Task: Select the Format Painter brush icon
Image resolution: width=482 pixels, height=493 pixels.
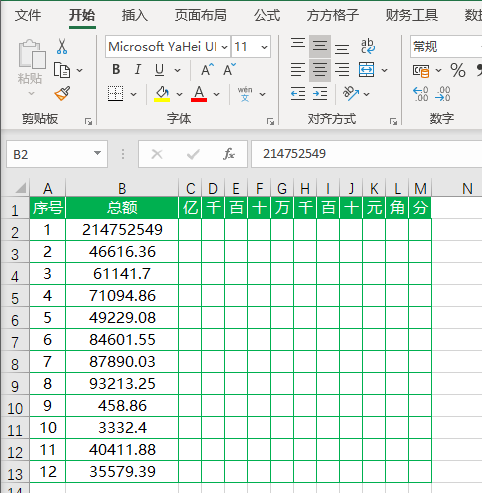Action: 62,94
